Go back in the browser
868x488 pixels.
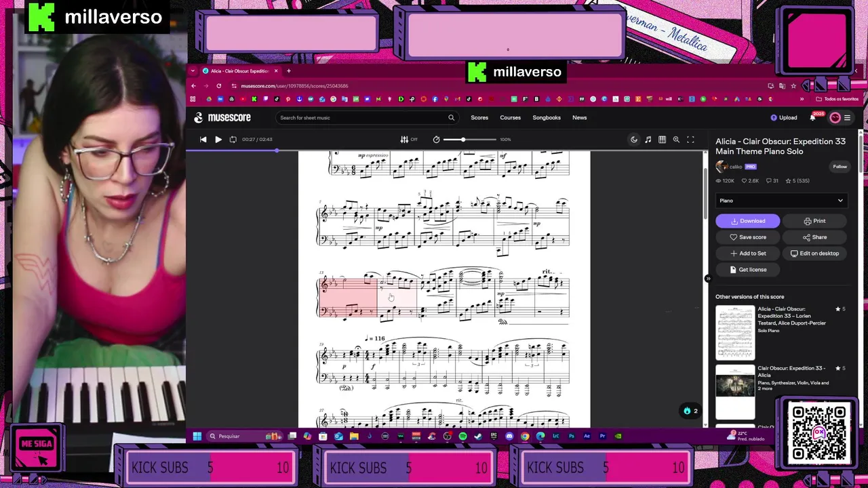pos(193,86)
